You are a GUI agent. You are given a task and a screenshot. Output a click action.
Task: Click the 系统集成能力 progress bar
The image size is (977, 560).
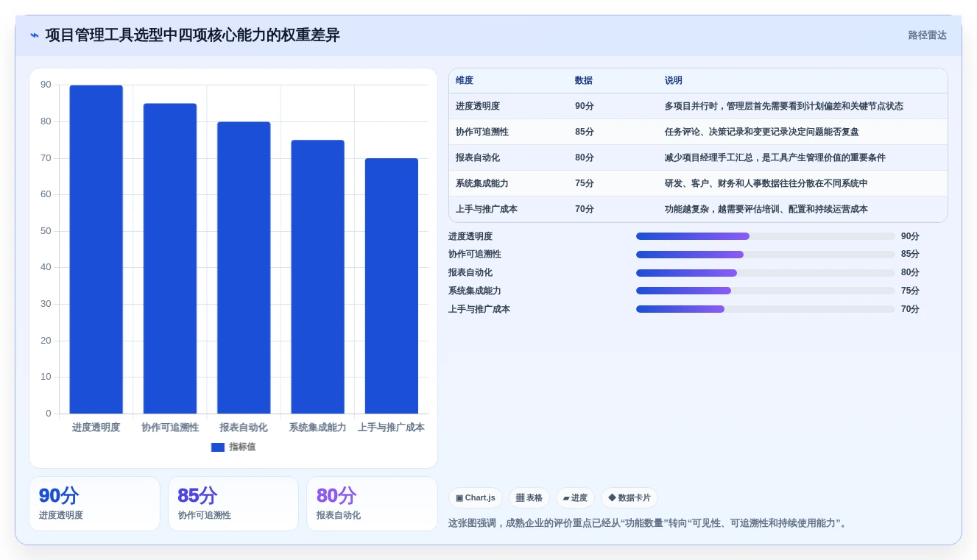pyautogui.click(x=766, y=291)
